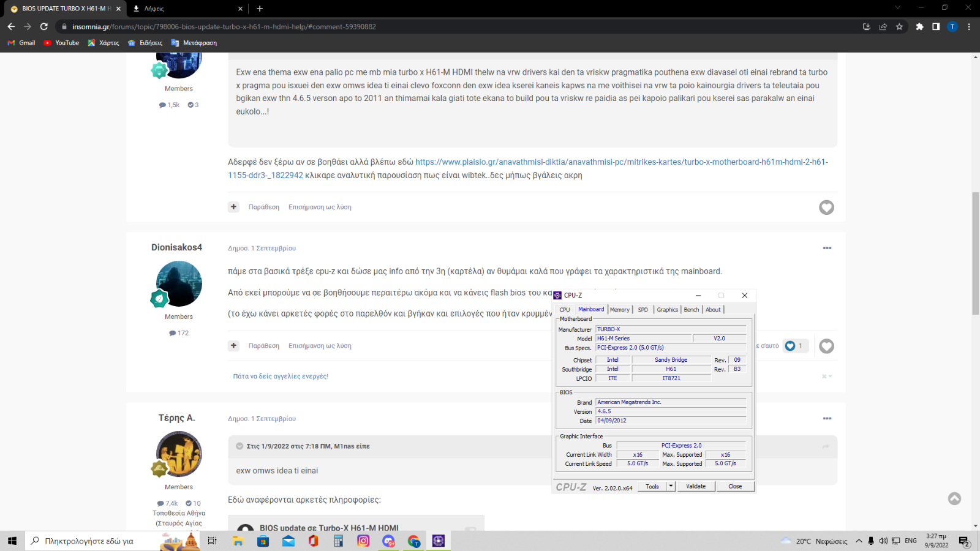This screenshot has width=980, height=551.
Task: Close the BIOS UPDATE TURBO X tab
Action: 118,9
